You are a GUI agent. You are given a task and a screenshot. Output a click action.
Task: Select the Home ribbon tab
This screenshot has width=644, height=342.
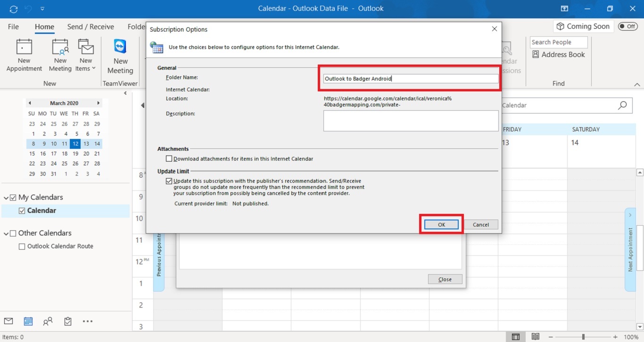click(44, 27)
